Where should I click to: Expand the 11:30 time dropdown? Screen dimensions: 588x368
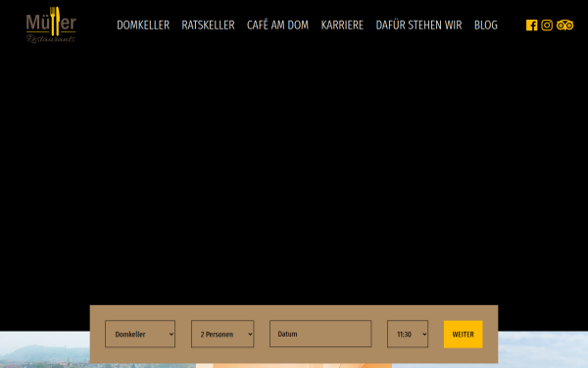click(x=408, y=334)
